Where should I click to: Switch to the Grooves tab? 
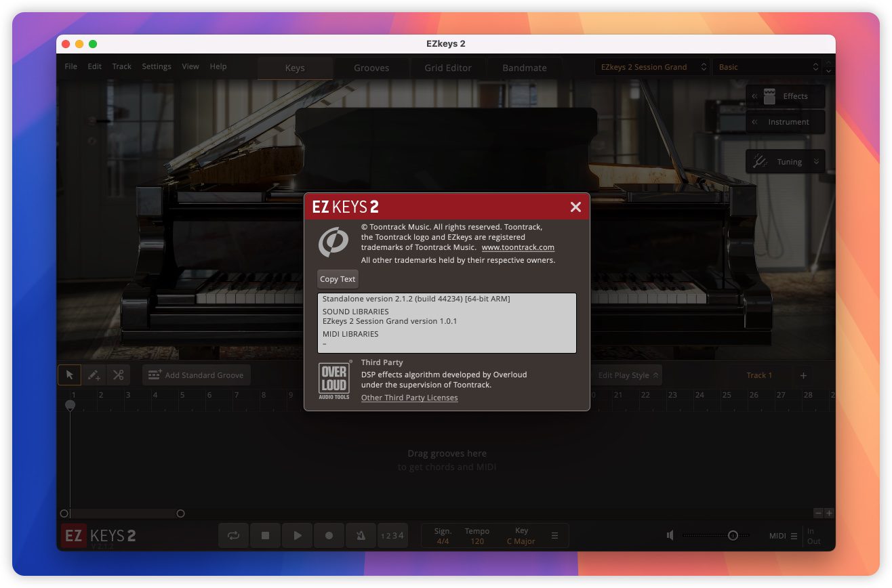[371, 68]
